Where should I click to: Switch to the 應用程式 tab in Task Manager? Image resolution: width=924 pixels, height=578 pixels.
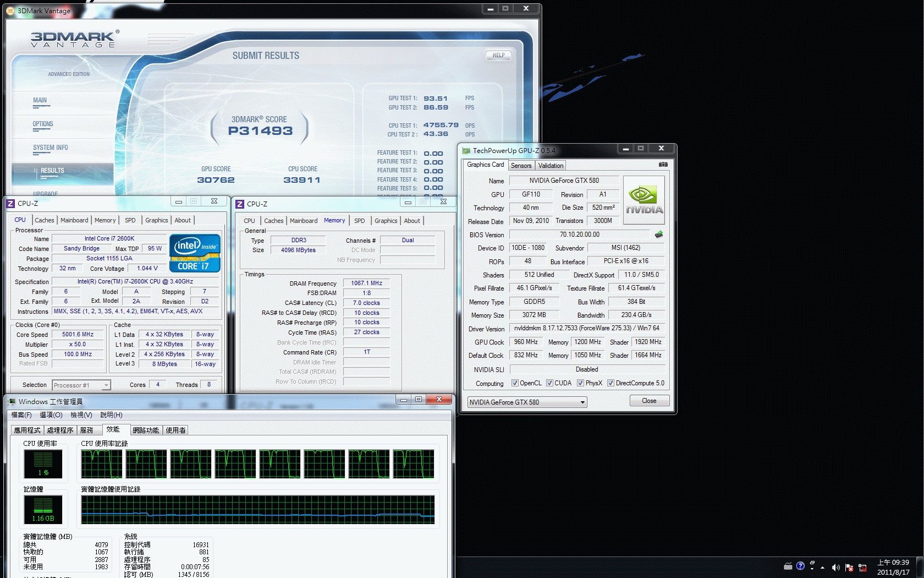click(28, 430)
